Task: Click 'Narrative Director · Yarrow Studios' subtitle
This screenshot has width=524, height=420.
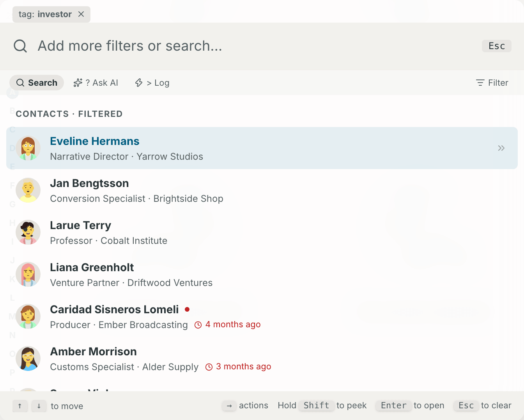Action: click(127, 157)
